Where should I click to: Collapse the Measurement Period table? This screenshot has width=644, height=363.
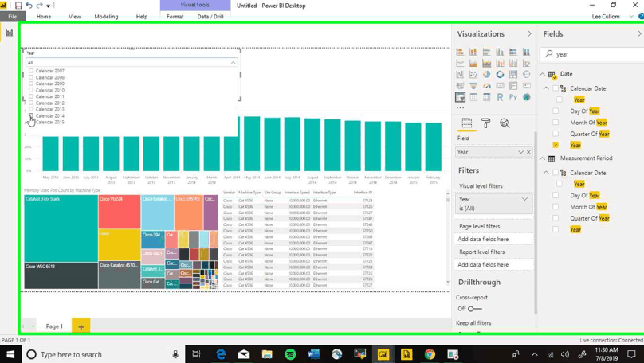pos(543,158)
